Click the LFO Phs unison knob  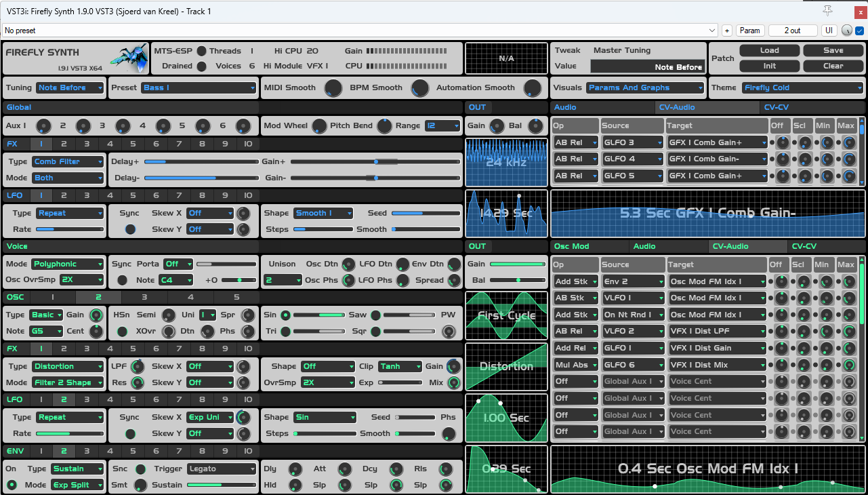tap(402, 280)
